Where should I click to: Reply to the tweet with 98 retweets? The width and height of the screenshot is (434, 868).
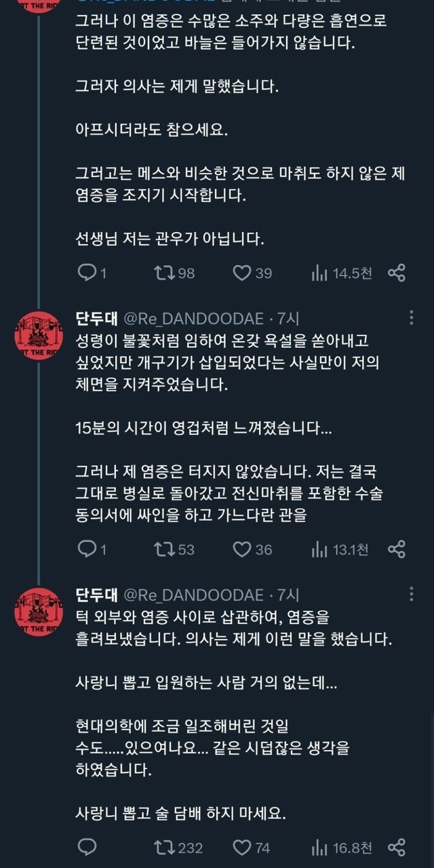click(x=87, y=273)
